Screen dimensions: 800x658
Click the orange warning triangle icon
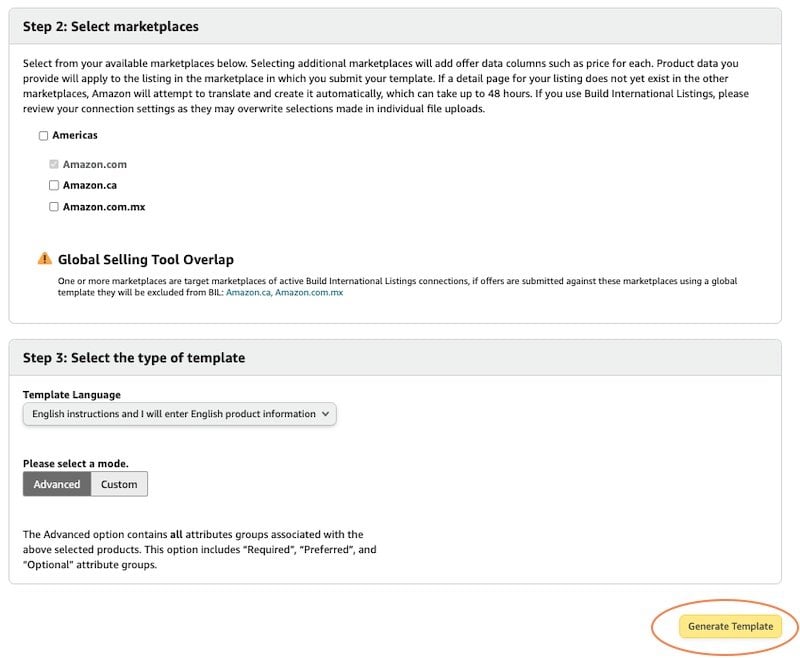(x=45, y=259)
